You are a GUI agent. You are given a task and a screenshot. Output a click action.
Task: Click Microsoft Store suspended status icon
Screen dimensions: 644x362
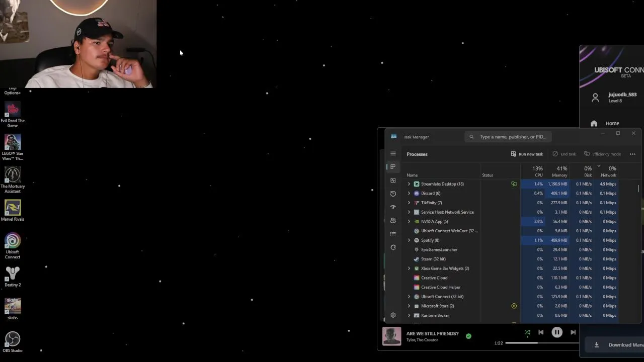coord(514,306)
